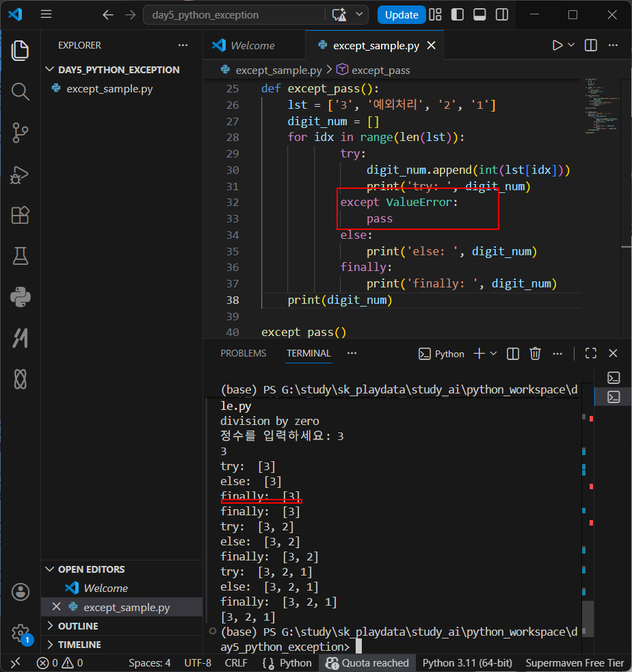
Task: Click the Update button
Action: (401, 15)
